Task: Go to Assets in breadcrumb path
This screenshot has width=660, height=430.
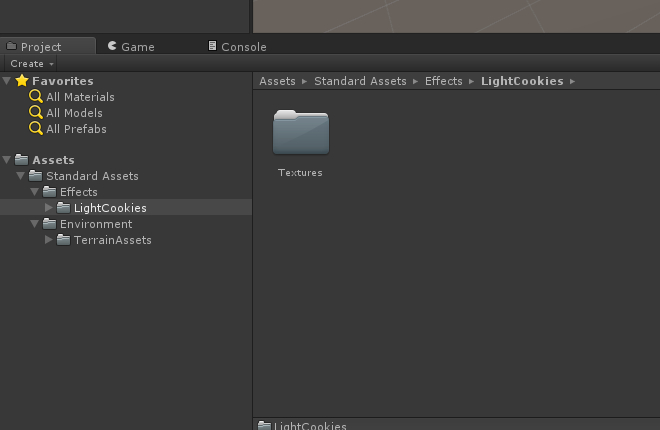Action: (x=277, y=81)
